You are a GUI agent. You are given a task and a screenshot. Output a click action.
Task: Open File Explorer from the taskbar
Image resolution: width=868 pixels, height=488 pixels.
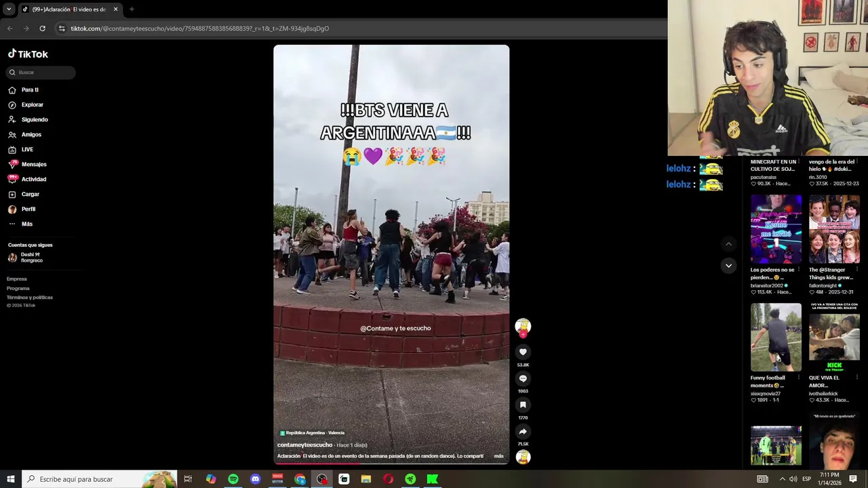click(x=366, y=479)
